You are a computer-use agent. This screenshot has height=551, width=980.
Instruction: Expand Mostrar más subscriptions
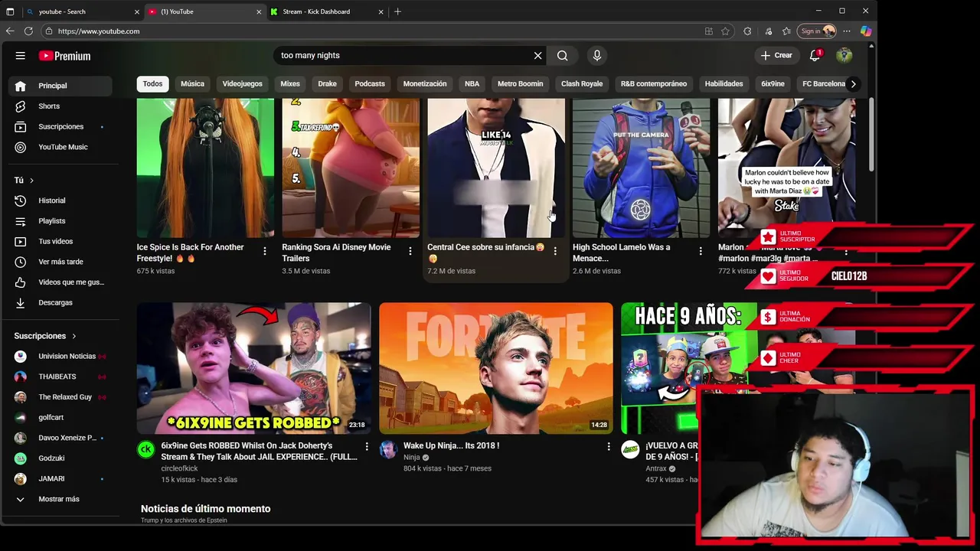pos(61,499)
